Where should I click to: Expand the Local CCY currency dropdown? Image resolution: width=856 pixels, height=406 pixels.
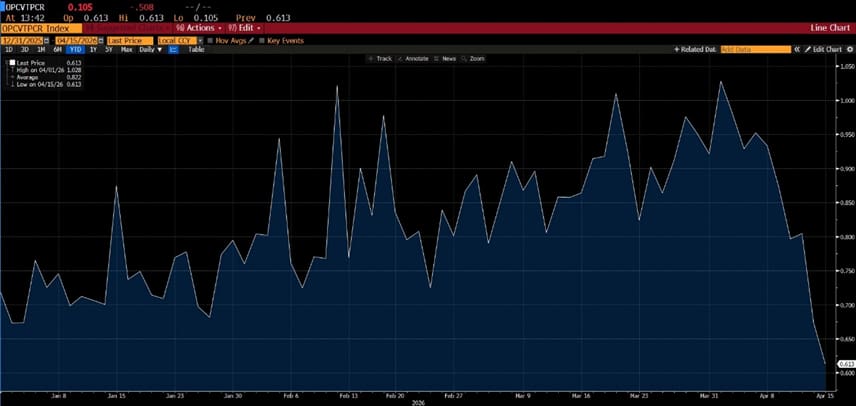pyautogui.click(x=180, y=40)
